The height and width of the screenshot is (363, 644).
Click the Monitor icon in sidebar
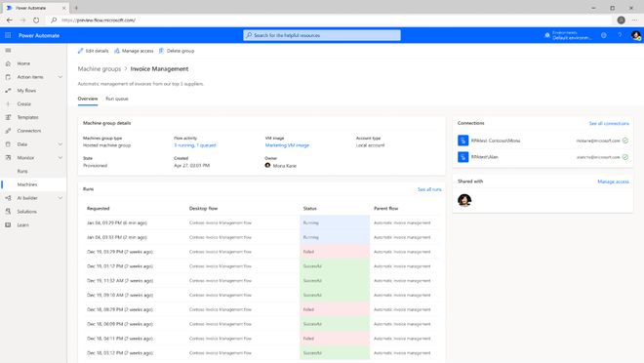point(8,158)
